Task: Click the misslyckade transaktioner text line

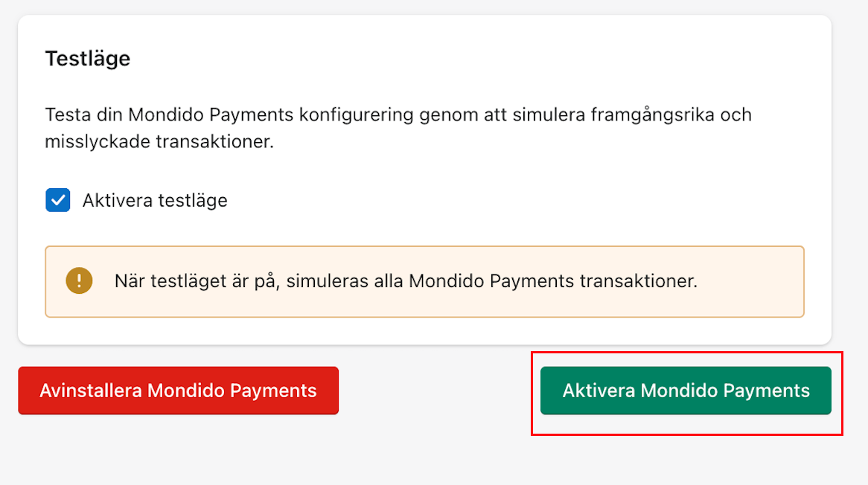Action: pyautogui.click(x=159, y=141)
